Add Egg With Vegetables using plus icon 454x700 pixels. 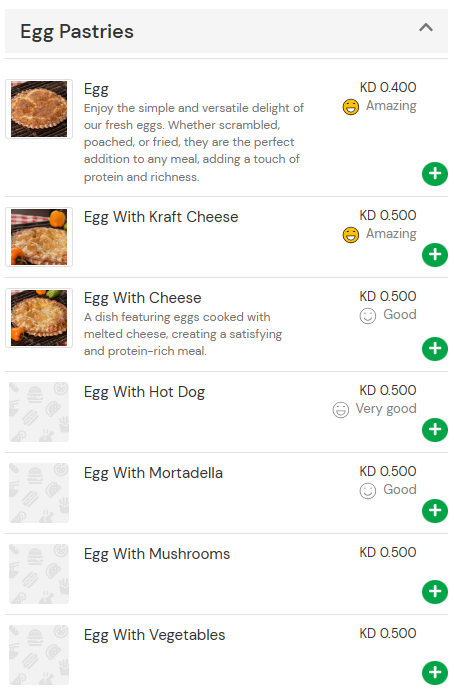pyautogui.click(x=434, y=672)
